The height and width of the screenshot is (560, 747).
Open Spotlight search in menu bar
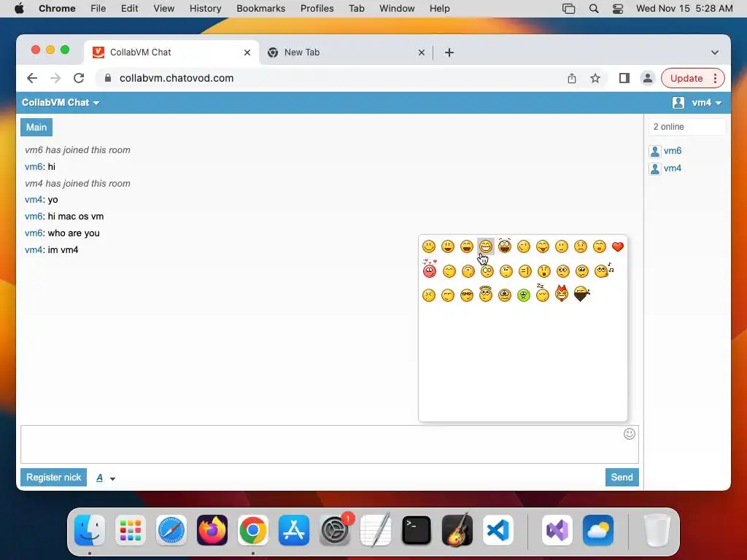point(594,9)
